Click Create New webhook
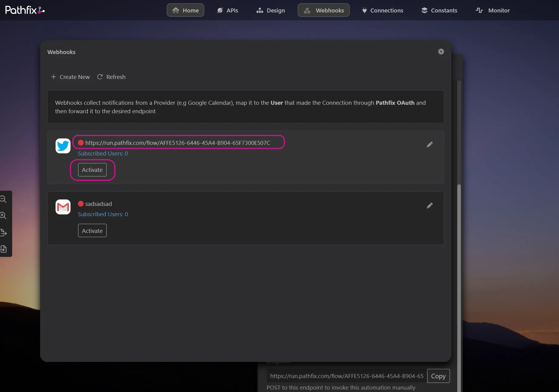Viewport: 559px width, 392px height. coord(70,77)
